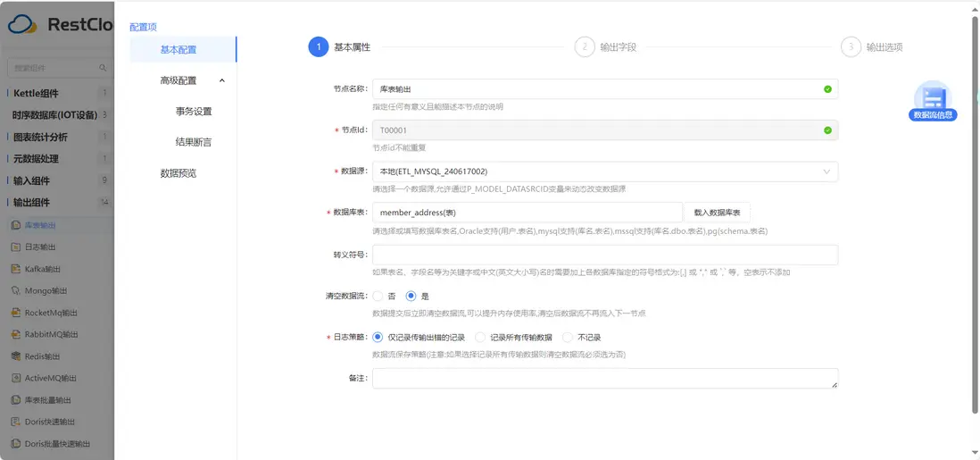Click the 输入组件 count badge 9
The height and width of the screenshot is (460, 980).
click(x=104, y=180)
